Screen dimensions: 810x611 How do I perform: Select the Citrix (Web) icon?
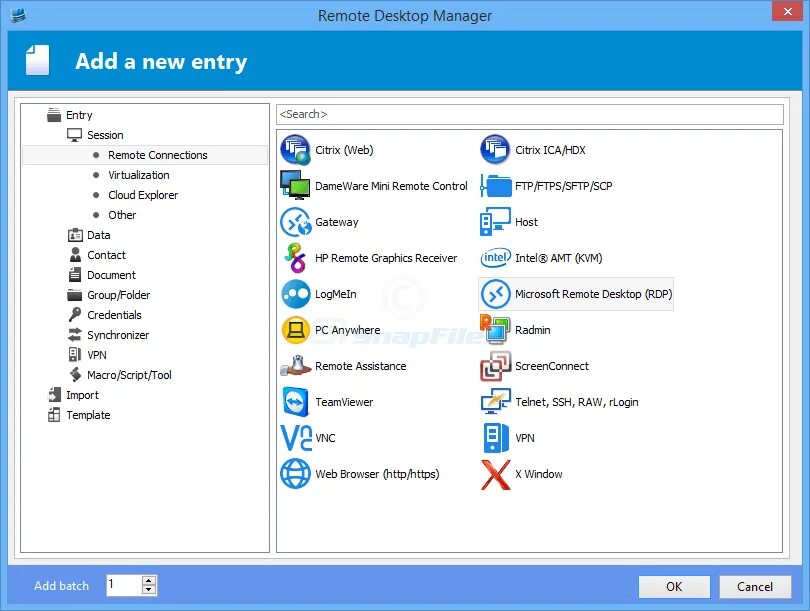click(x=295, y=150)
